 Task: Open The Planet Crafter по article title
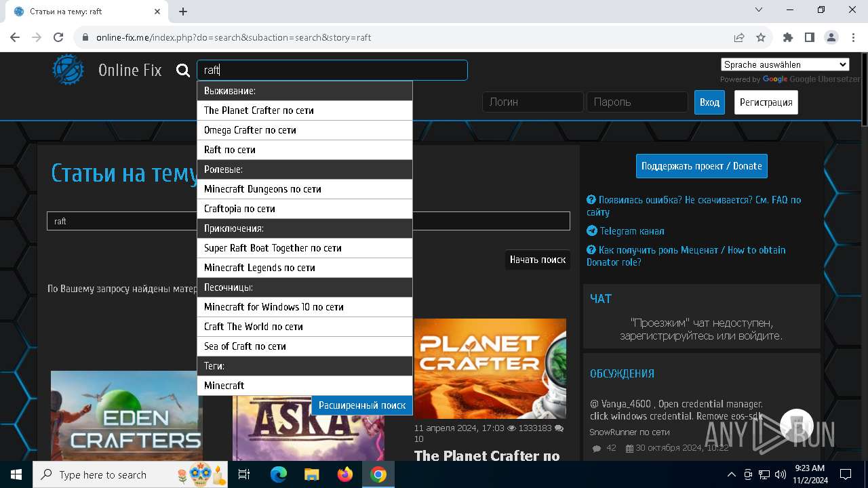pyautogui.click(x=487, y=455)
